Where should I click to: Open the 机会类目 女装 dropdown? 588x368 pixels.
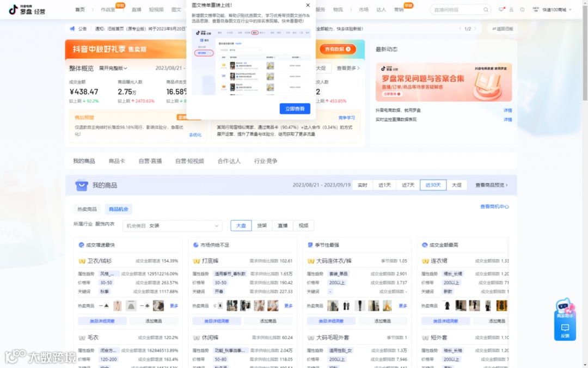[x=173, y=226]
